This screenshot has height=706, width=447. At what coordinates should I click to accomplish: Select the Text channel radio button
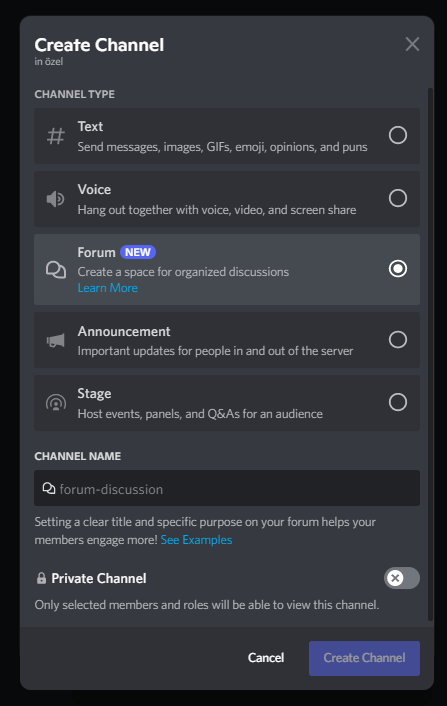398,135
